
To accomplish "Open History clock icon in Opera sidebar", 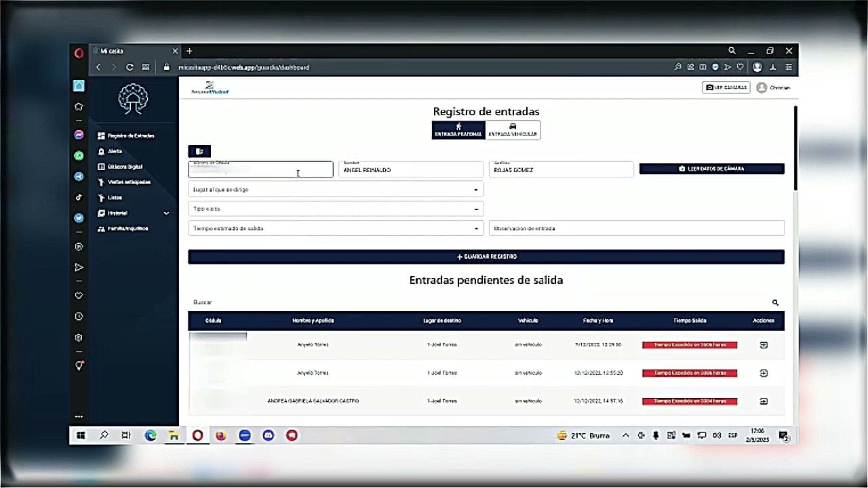I will 79,317.
